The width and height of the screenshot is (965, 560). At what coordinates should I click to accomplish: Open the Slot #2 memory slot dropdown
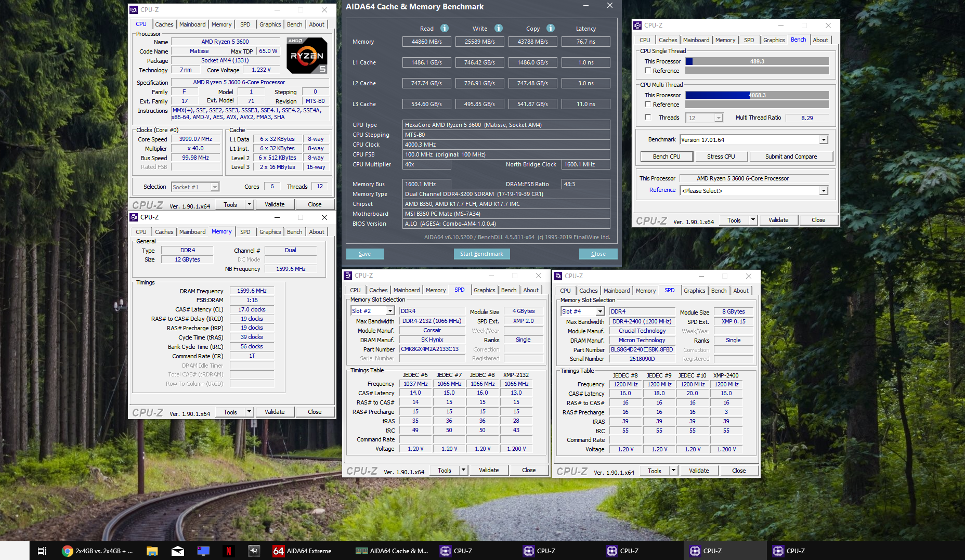tap(372, 311)
